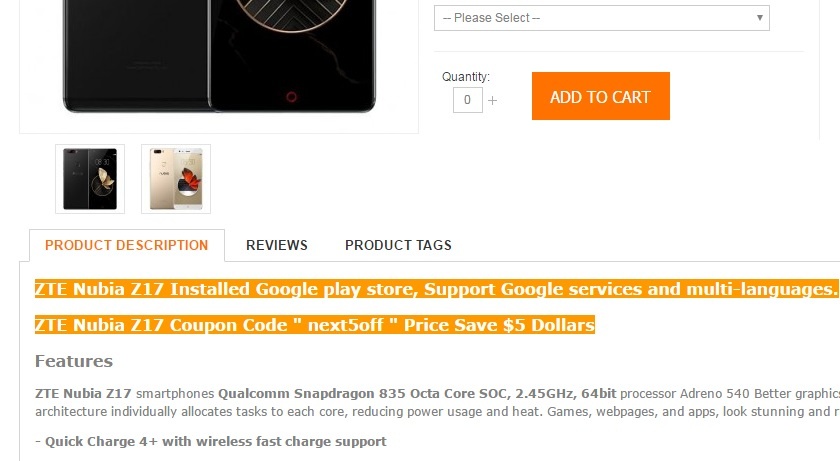840x461 pixels.
Task: Select the gold Nubia Z17 thumbnail
Action: 176,179
